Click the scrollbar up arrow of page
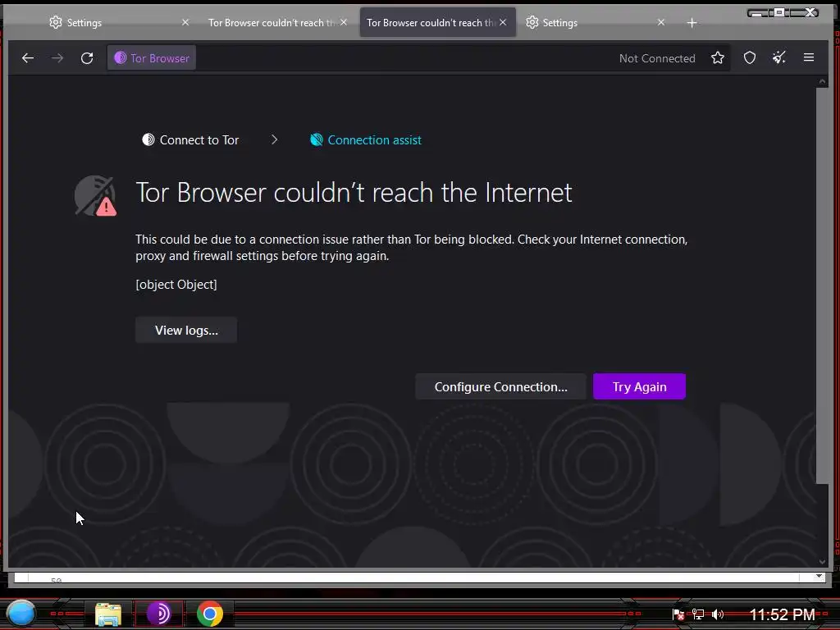 click(x=822, y=81)
